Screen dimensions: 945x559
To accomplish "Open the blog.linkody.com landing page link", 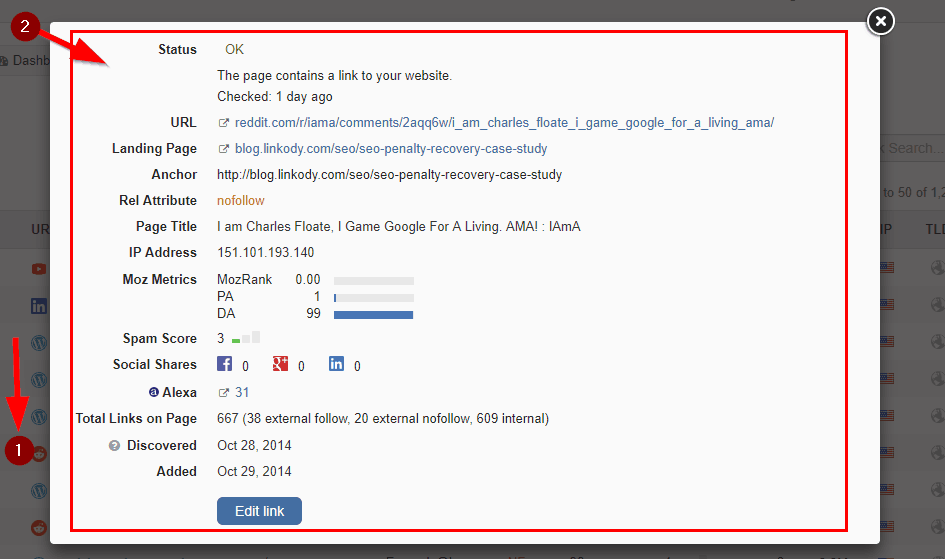I will [x=391, y=149].
